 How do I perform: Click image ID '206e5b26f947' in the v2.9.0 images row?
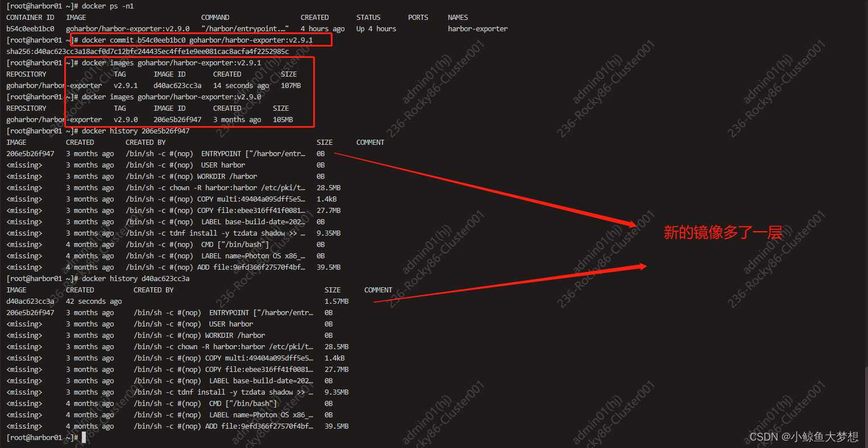[177, 120]
